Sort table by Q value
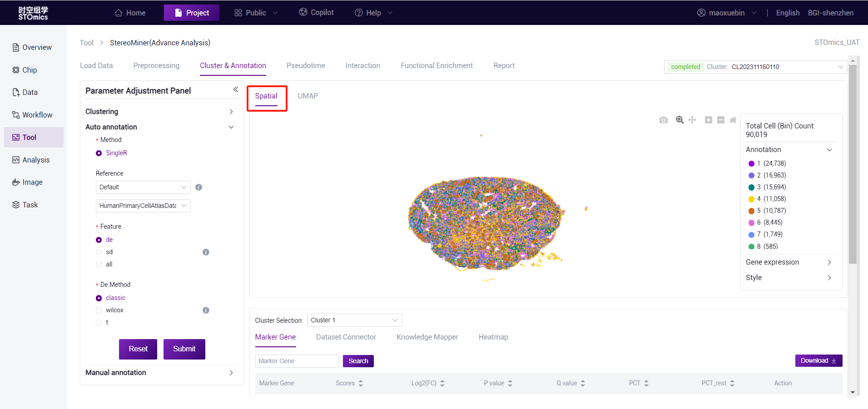This screenshot has width=868, height=409. point(583,383)
